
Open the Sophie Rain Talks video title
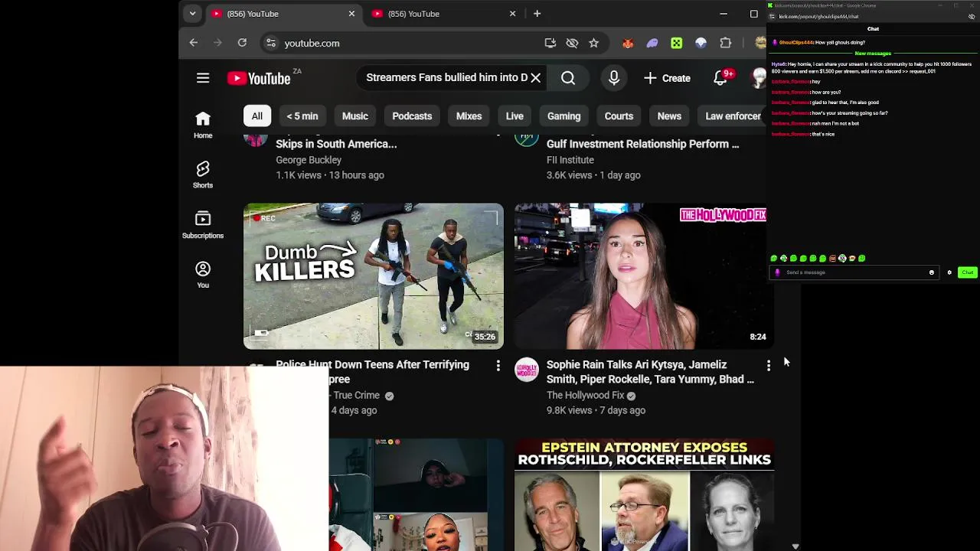[x=650, y=372]
